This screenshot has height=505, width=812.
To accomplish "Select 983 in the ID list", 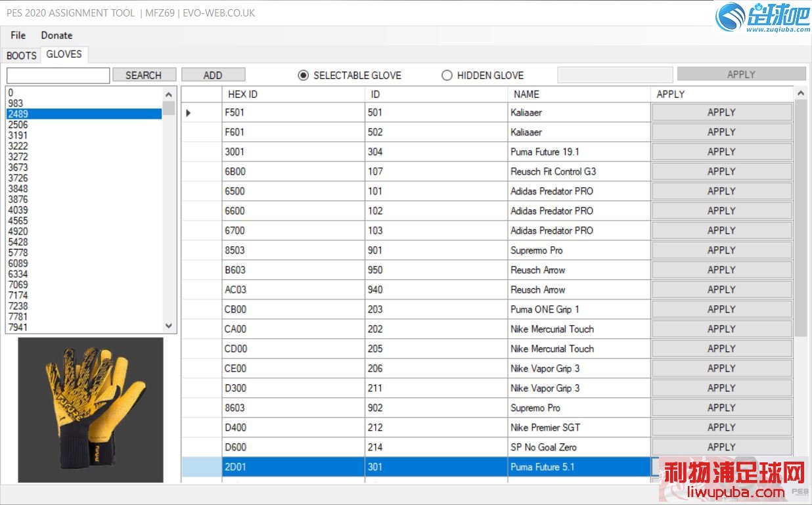I will (x=84, y=103).
